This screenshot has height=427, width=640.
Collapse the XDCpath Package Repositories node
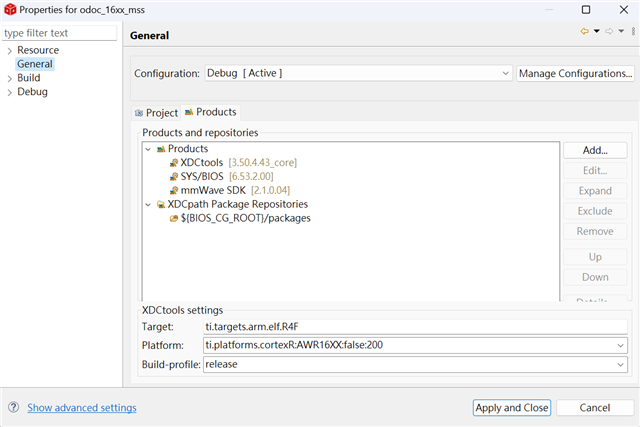[148, 204]
